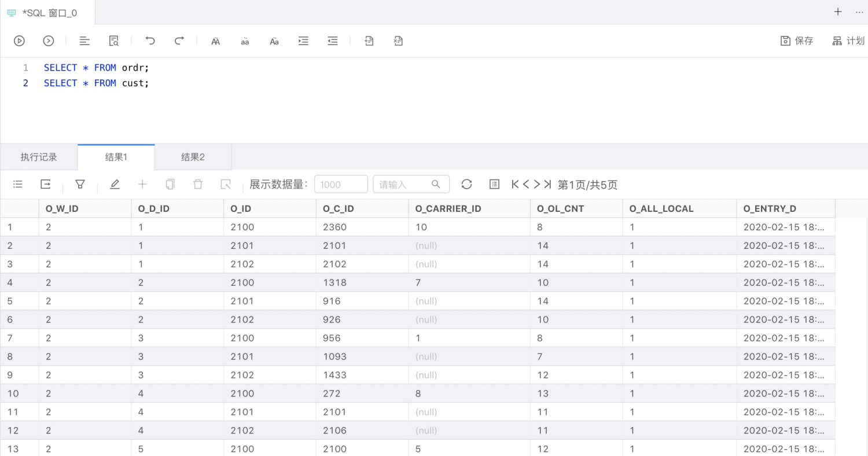Open the 结果2 tab

[193, 157]
